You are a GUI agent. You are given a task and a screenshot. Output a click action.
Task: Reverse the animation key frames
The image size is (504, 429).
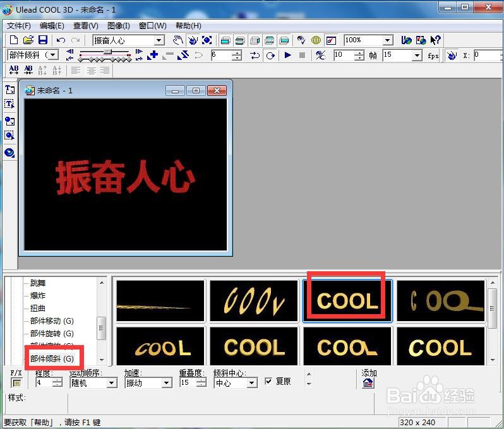[183, 56]
